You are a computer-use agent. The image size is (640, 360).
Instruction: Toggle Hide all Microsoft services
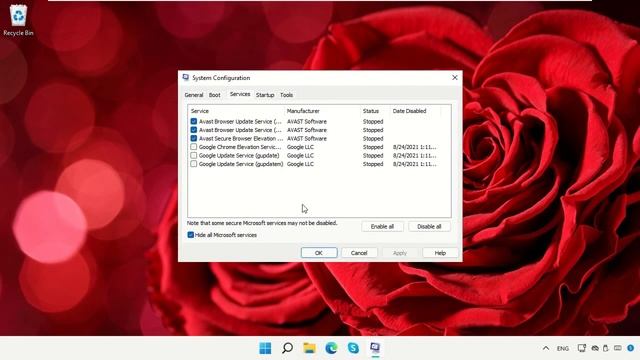pos(191,235)
